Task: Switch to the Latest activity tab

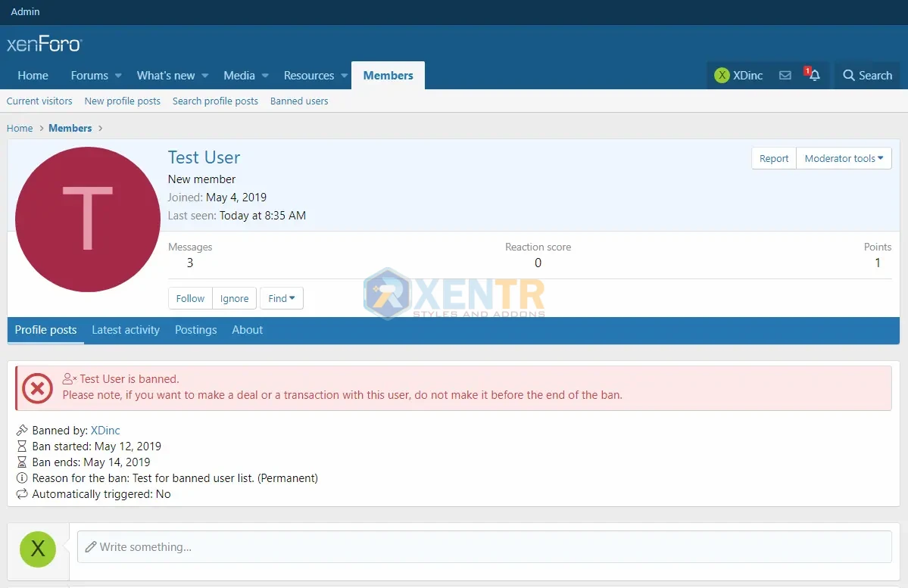Action: pos(126,330)
